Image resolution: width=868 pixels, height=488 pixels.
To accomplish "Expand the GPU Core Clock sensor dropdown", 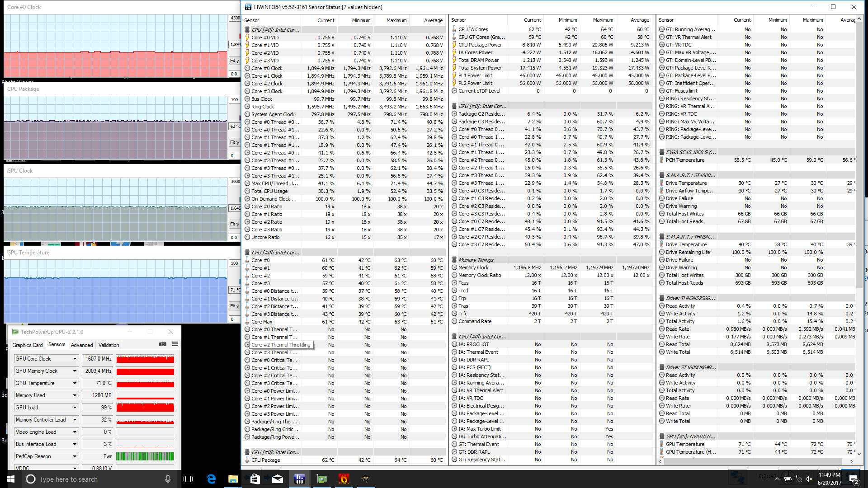I will click(x=75, y=359).
